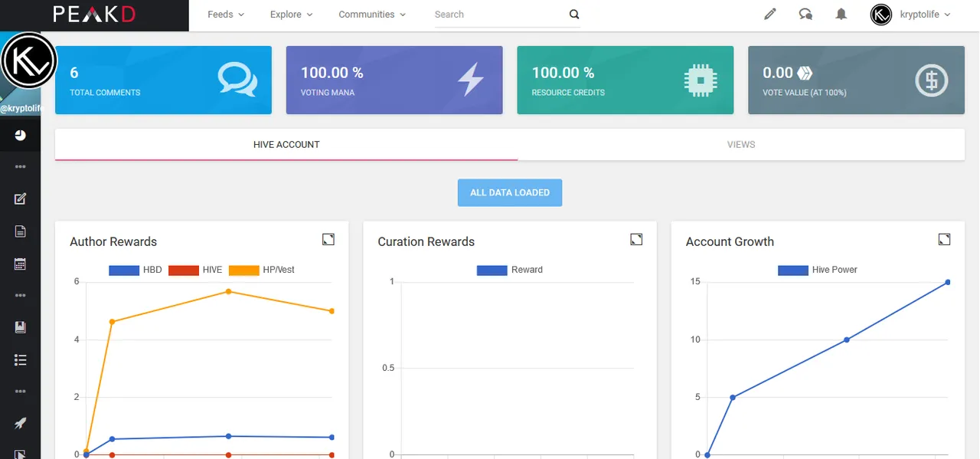Open the notifications bell icon
The image size is (980, 459).
pos(841,14)
